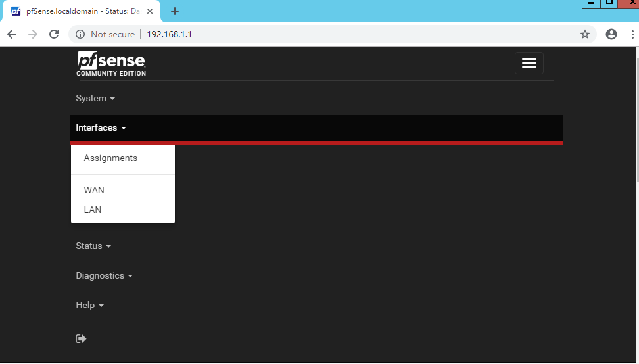The width and height of the screenshot is (639, 364).
Task: Close the pfSense.localdomain tab
Action: coord(150,11)
